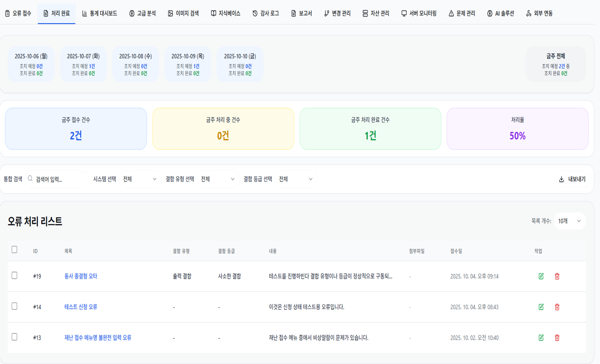Click the 금주 접수 건수 stat card
Image resolution: width=600 pixels, height=364 pixels.
(x=76, y=129)
